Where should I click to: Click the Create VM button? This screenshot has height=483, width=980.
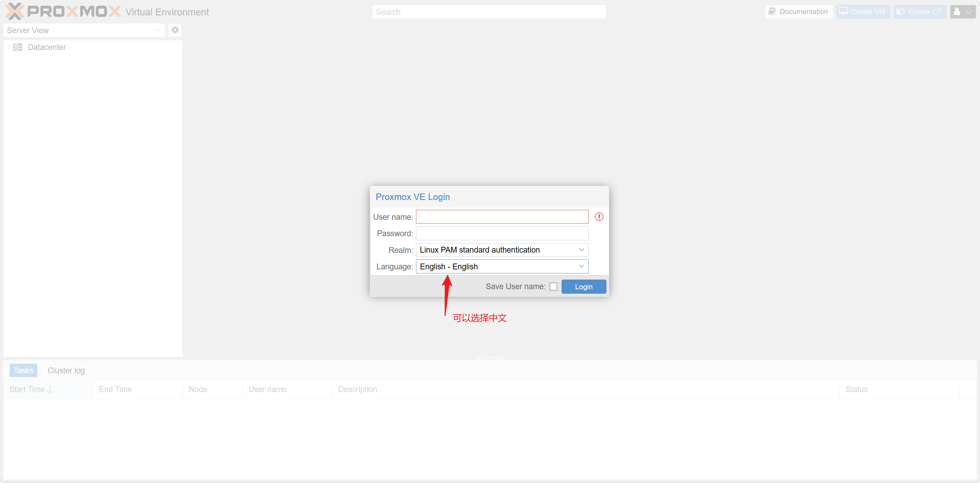pos(863,12)
